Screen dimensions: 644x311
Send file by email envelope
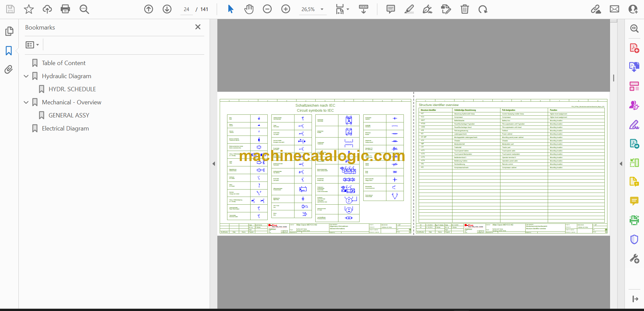[614, 9]
